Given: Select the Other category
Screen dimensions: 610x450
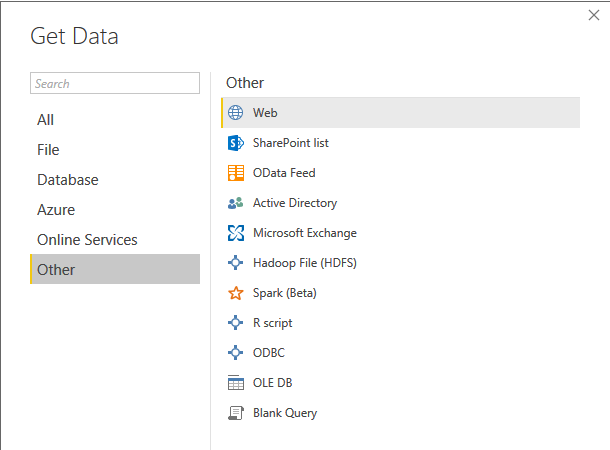Looking at the screenshot, I should click(x=115, y=269).
